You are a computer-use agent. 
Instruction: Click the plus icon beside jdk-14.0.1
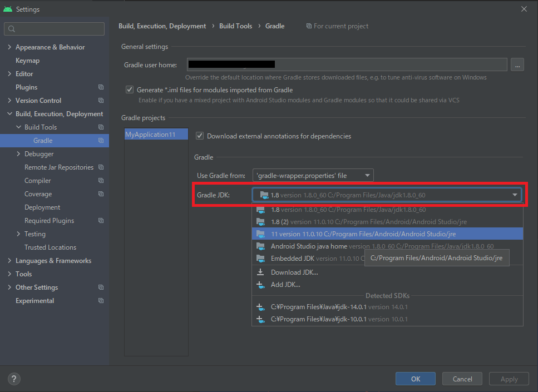(260, 307)
